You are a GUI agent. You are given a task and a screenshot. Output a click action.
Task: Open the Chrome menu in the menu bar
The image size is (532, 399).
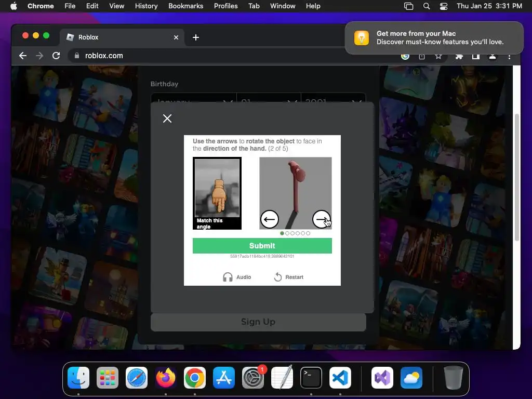[41, 6]
